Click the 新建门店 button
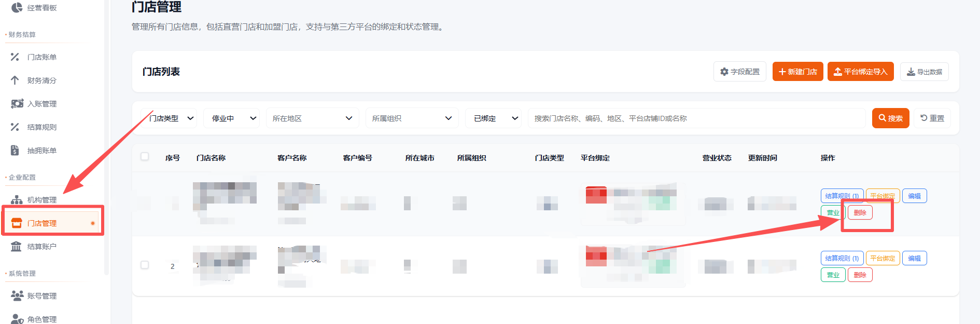This screenshot has height=324, width=980. (798, 72)
